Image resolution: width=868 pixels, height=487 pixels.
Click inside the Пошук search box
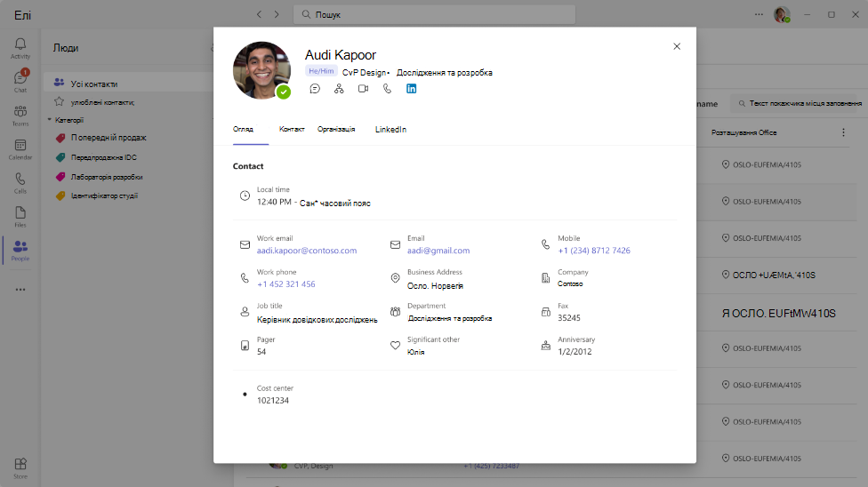[435, 14]
